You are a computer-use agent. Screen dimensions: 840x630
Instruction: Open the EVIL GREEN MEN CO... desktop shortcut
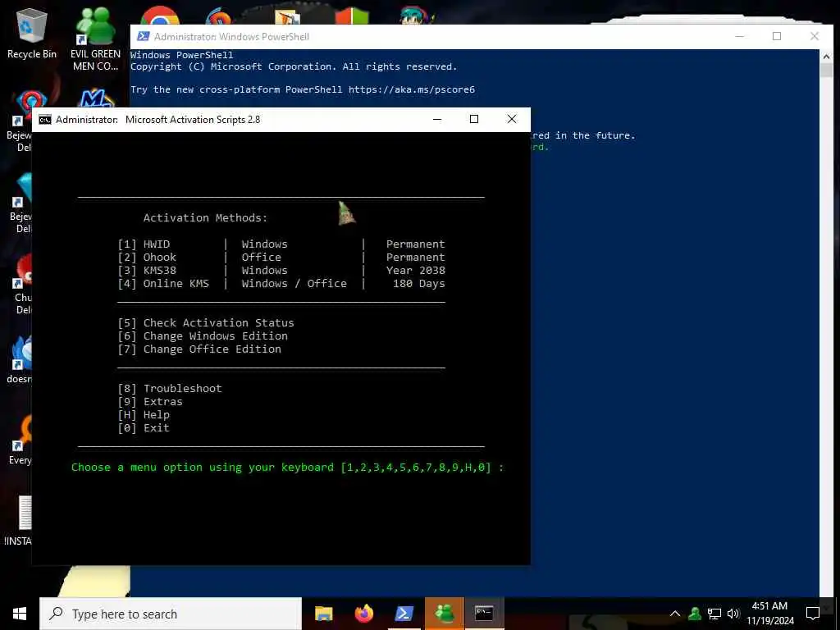click(95, 38)
